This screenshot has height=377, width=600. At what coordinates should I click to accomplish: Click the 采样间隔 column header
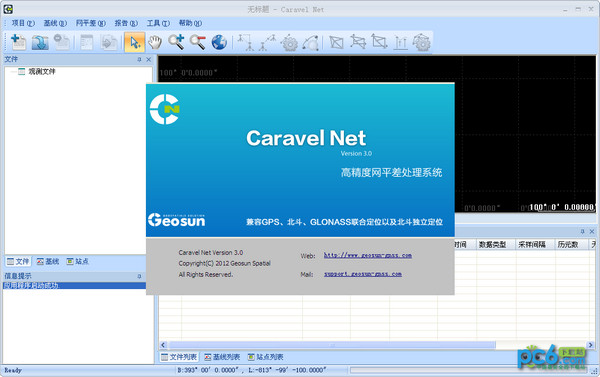535,245
